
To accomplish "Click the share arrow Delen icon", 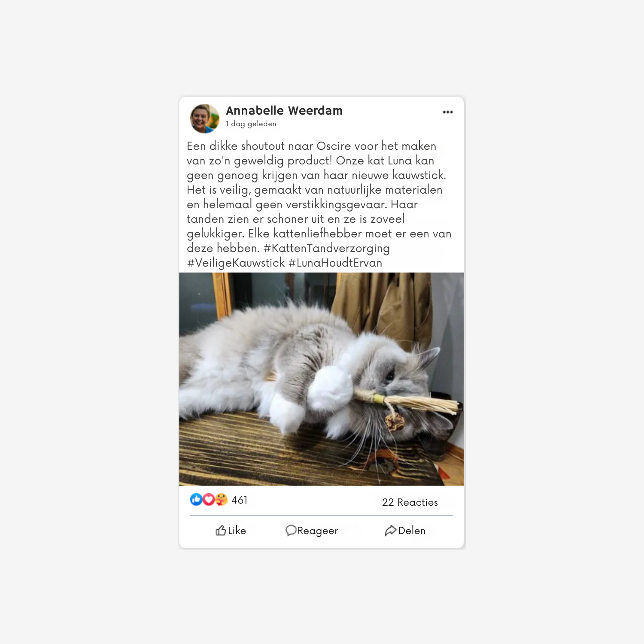I will click(x=390, y=531).
